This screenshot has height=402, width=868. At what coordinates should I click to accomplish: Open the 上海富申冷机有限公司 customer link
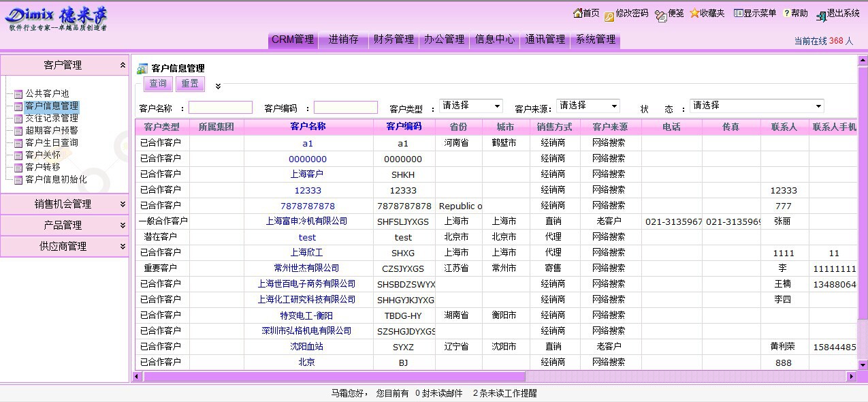306,221
